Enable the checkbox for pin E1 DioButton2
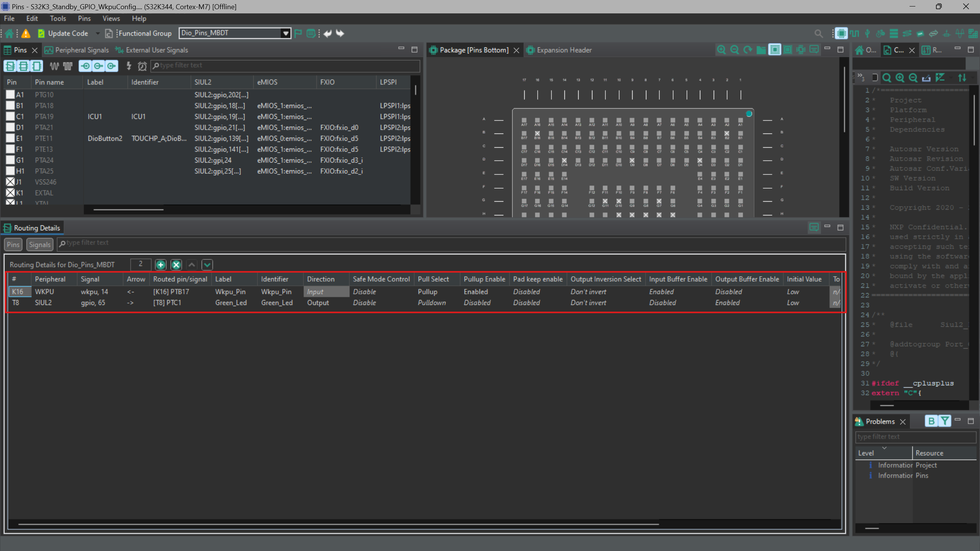980x551 pixels. tap(10, 138)
